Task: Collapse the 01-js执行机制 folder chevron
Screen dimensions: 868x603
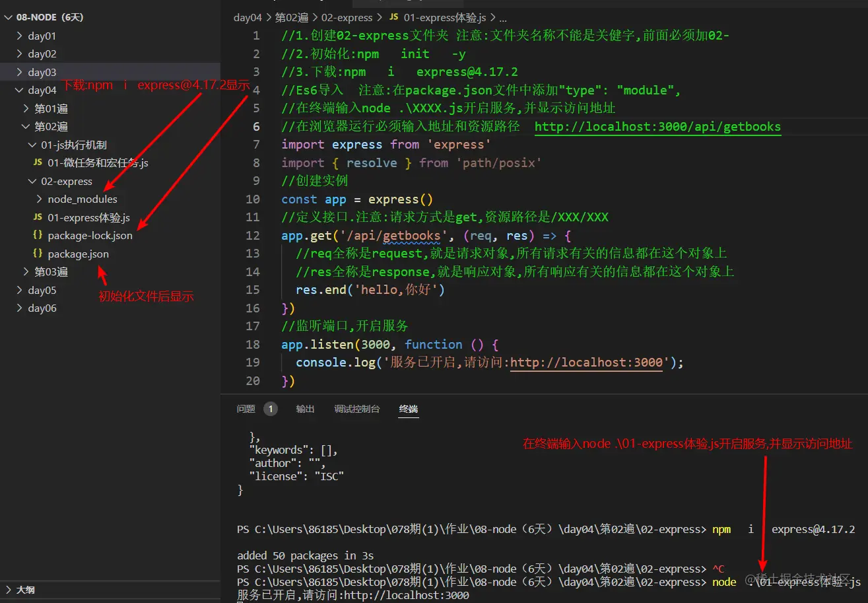Action: click(33, 145)
